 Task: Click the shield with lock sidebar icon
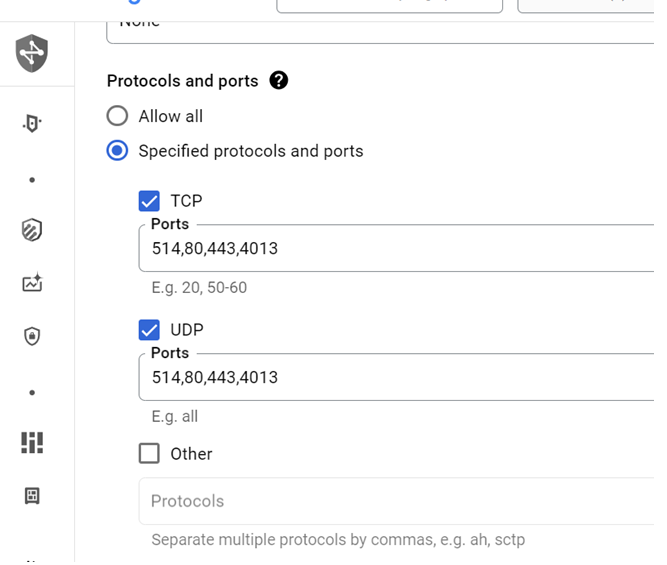tap(32, 336)
